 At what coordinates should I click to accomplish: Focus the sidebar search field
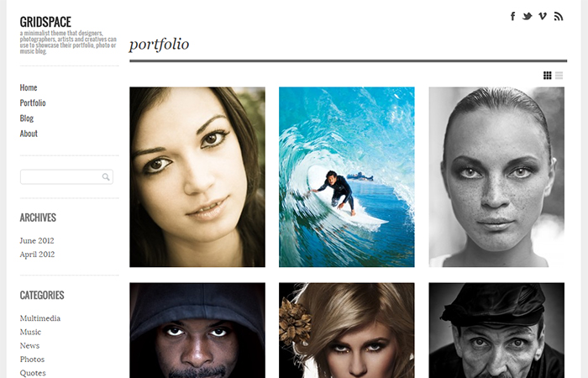click(x=66, y=177)
